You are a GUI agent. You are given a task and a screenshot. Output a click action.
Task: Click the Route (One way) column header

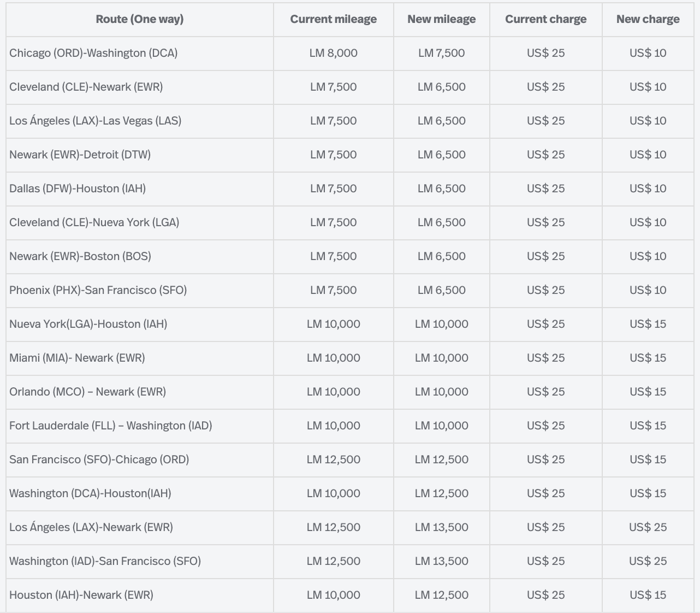(140, 20)
